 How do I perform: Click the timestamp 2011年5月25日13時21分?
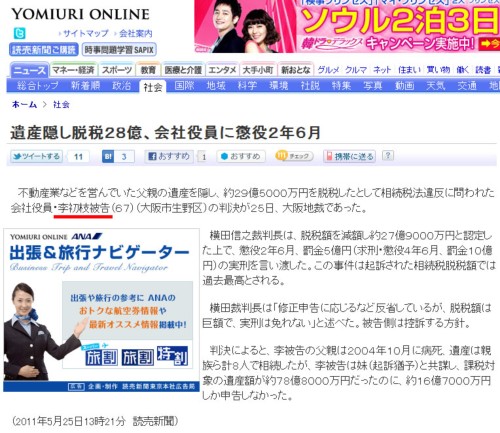click(x=68, y=421)
